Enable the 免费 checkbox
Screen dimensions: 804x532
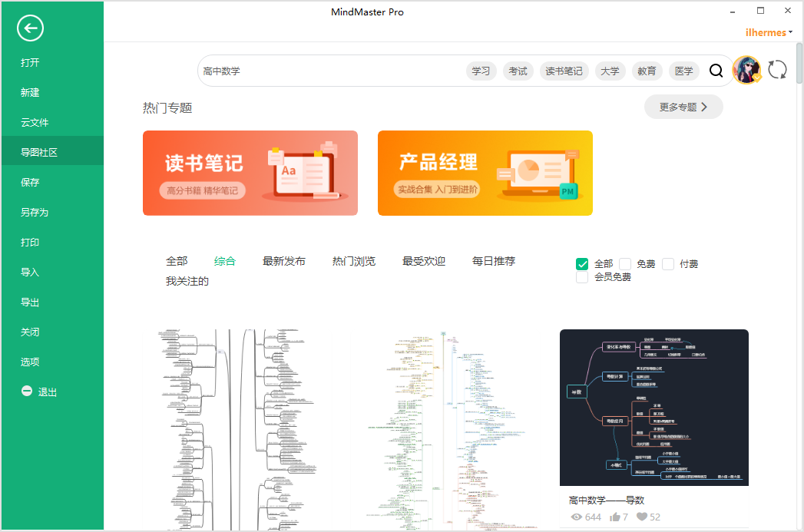(625, 264)
